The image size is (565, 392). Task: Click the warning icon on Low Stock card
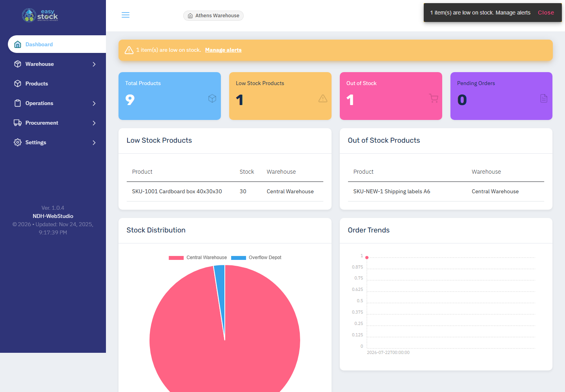click(323, 98)
